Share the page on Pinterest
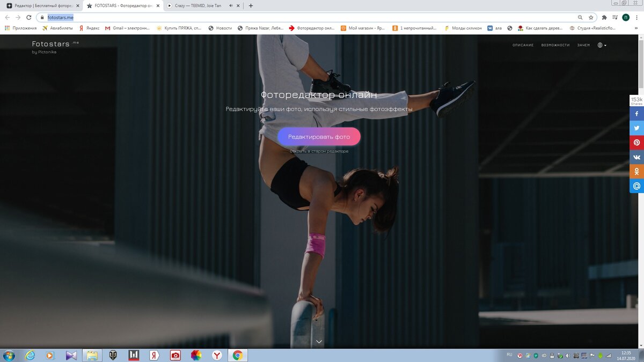The width and height of the screenshot is (644, 362). 636,143
